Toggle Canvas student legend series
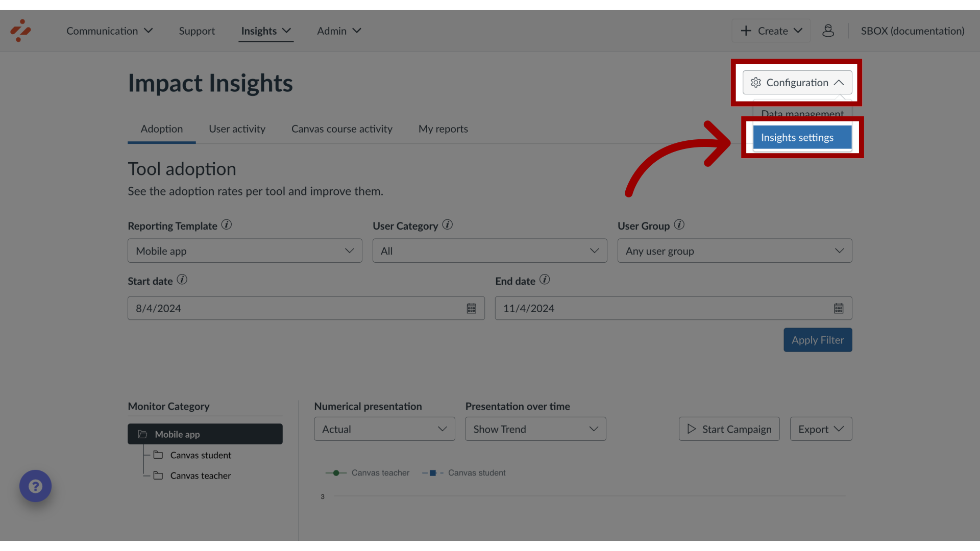Screen dimensions: 980x551 click(463, 473)
